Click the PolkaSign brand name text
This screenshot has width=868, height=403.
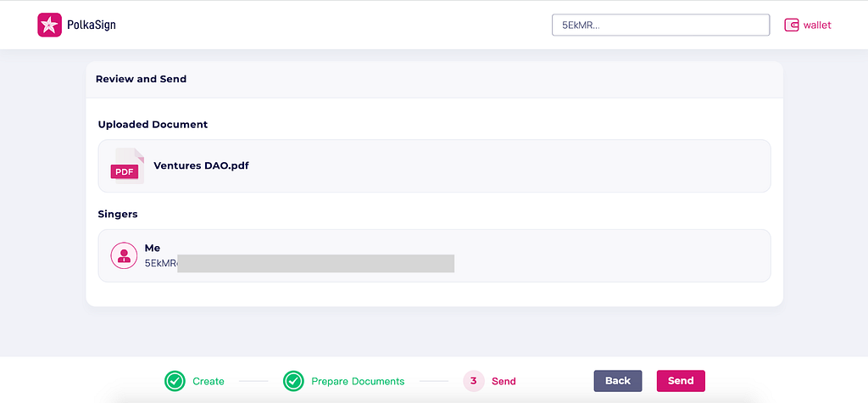(92, 25)
